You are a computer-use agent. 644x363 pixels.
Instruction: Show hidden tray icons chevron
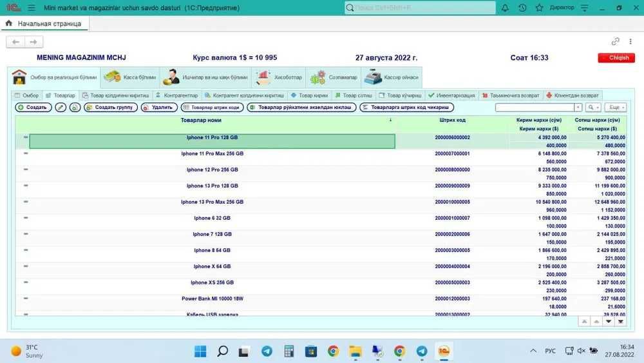coord(533,351)
